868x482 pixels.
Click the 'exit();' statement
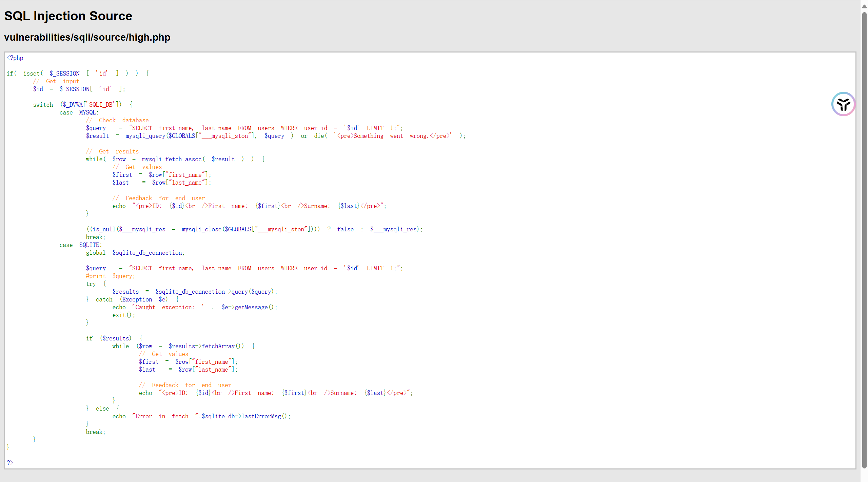pos(123,315)
